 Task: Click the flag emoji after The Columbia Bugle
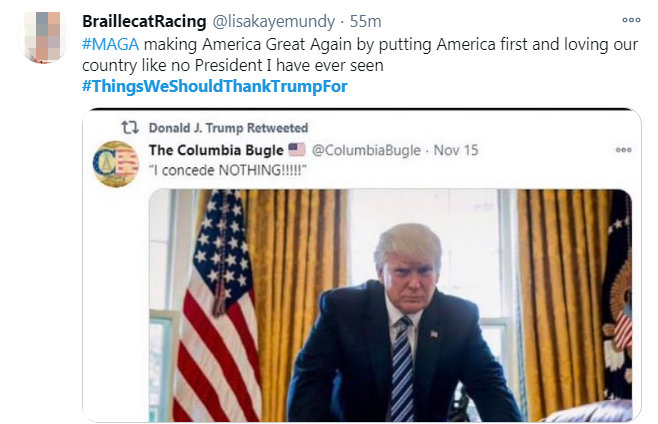(x=296, y=150)
